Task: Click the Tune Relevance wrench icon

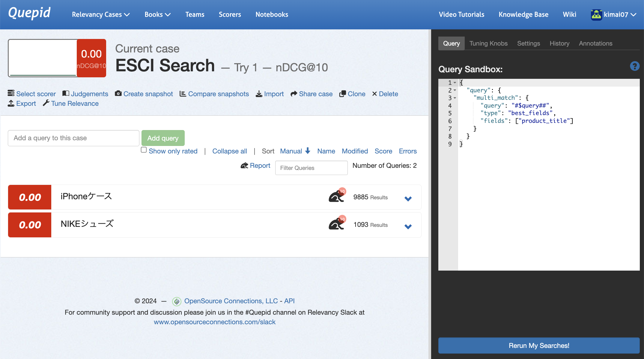Action: 46,103
